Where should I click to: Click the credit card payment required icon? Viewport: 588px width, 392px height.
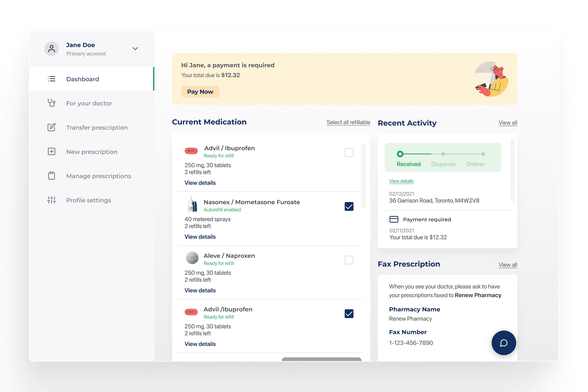(394, 219)
